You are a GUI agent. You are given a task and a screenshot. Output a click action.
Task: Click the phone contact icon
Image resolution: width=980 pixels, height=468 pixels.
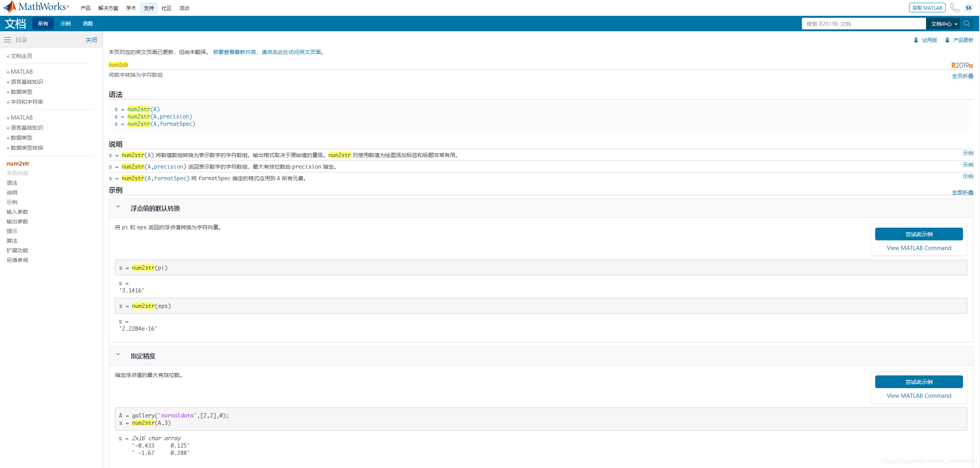(x=954, y=8)
